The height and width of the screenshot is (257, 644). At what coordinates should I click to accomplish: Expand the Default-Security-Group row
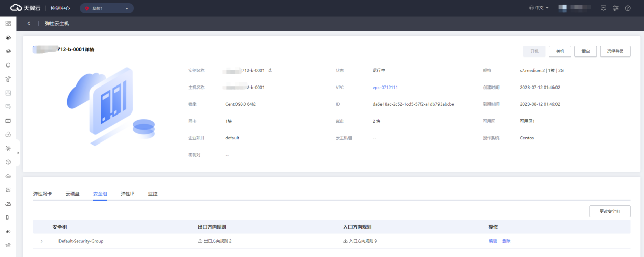(x=41, y=241)
